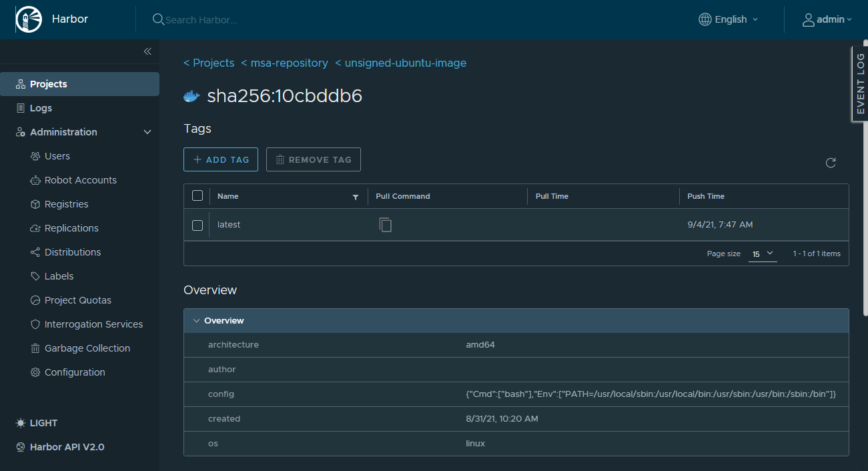Screen dimensions: 868x471
Task: Click the admin user avatar icon
Action: click(x=808, y=19)
